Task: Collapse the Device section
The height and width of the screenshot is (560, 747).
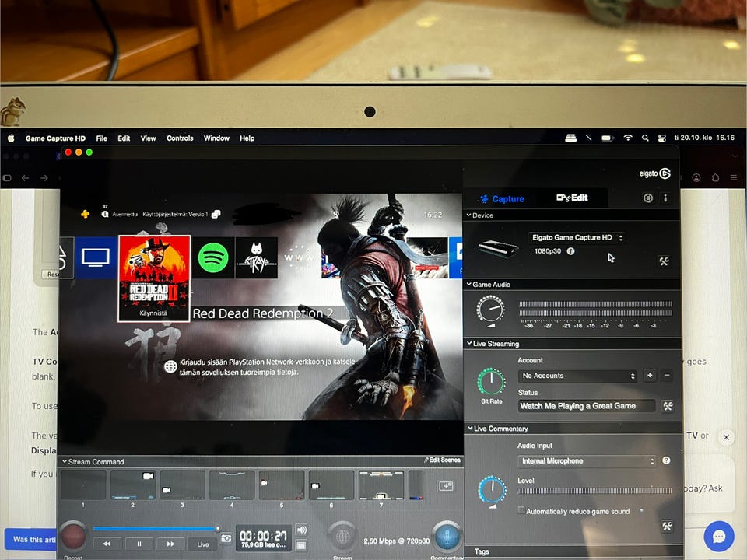Action: click(x=468, y=215)
